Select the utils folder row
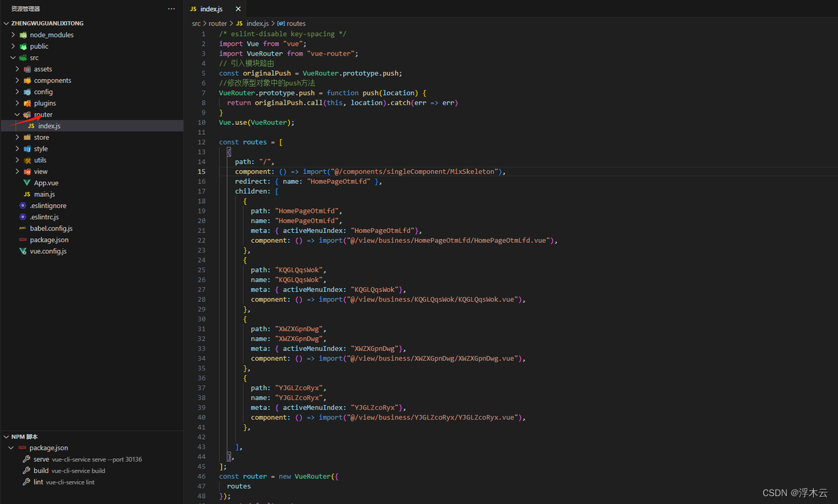Screen dimensions: 838x504 (92, 160)
